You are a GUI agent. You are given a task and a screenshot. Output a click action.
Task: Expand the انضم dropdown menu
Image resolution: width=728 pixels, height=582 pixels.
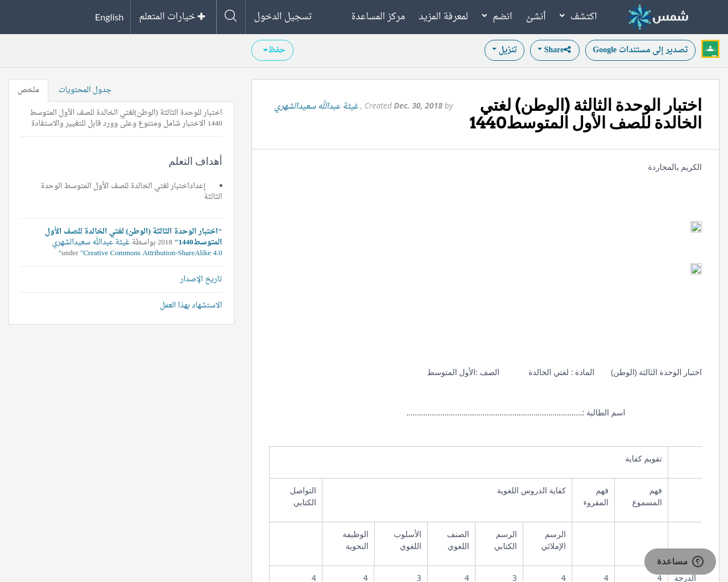(497, 16)
